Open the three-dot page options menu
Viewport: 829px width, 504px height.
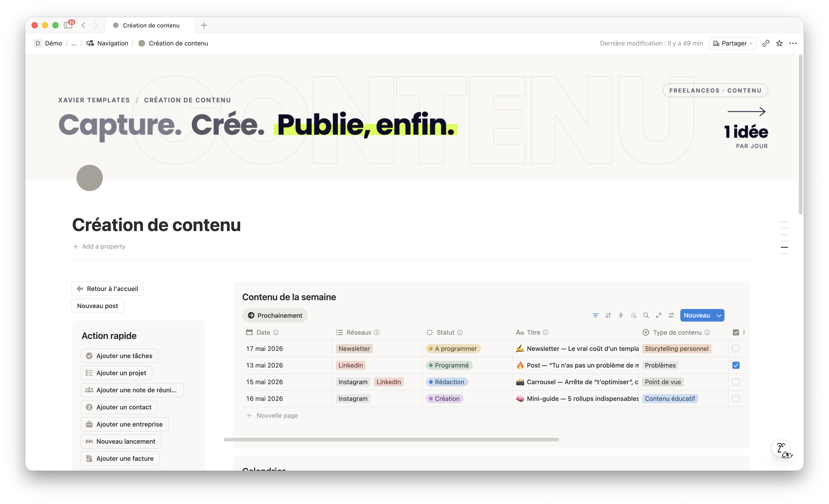click(793, 43)
